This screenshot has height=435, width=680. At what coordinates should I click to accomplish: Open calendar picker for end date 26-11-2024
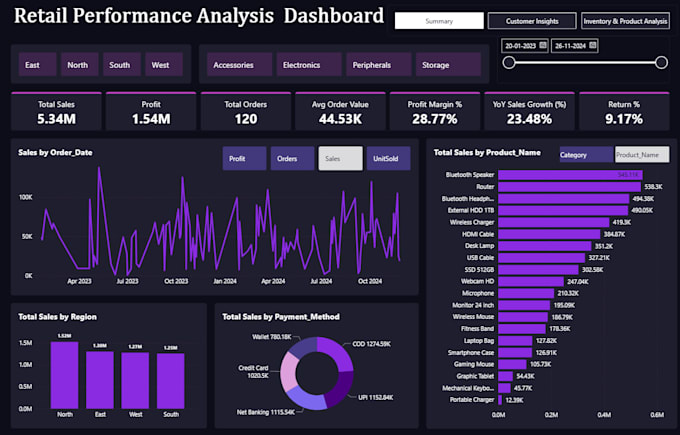593,45
